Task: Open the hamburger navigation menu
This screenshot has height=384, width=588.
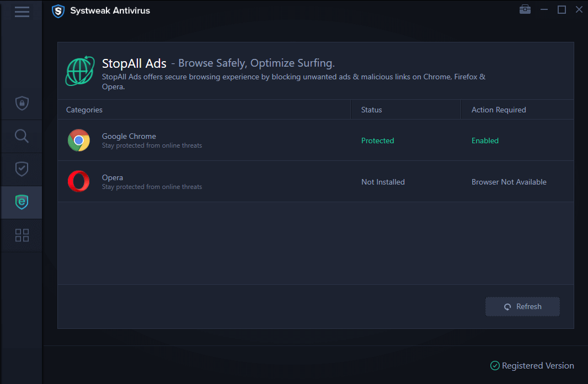Action: tap(22, 12)
